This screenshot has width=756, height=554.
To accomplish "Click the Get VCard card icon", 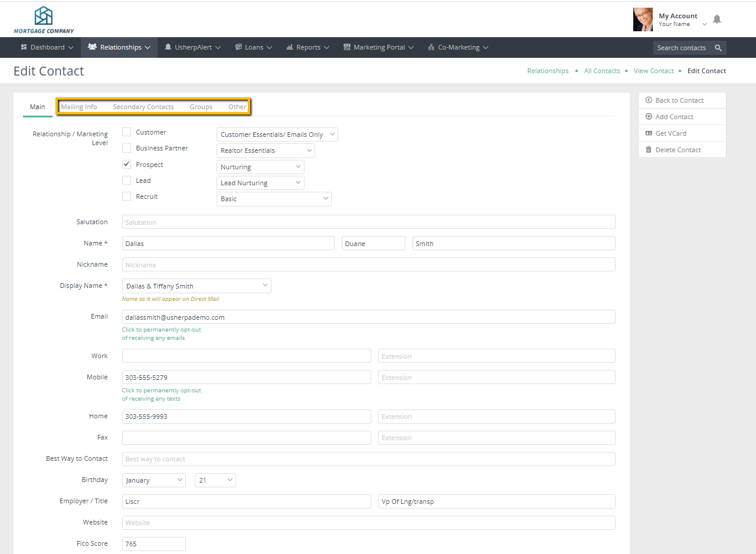I will (649, 133).
